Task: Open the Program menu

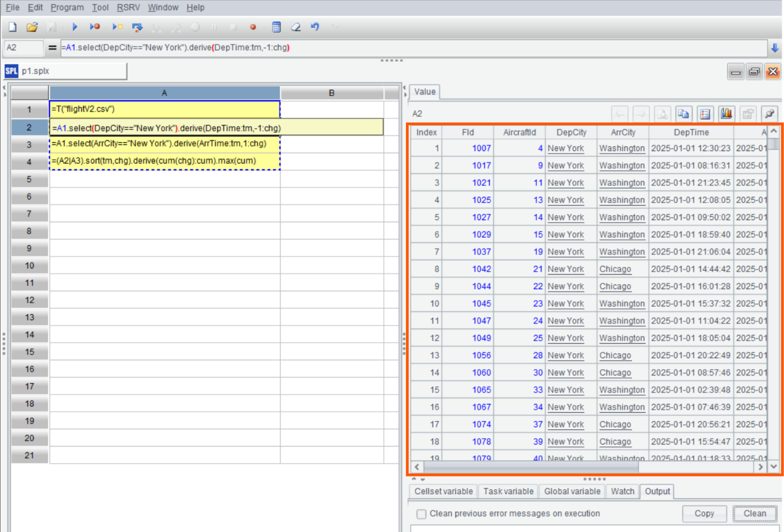Action: pos(67,8)
